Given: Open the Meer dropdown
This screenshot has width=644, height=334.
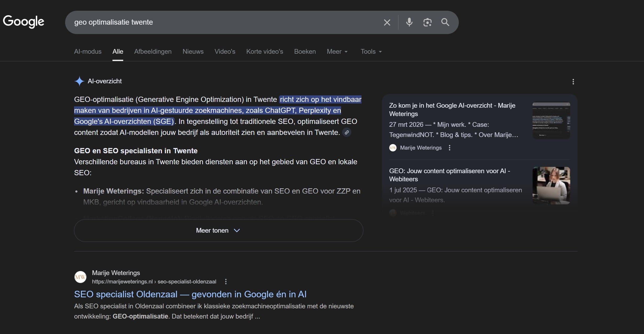Looking at the screenshot, I should click(x=337, y=52).
